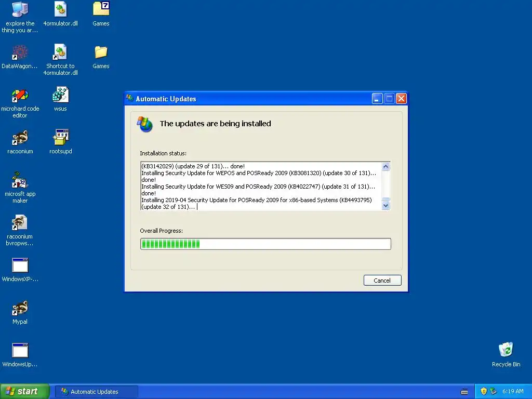Screen dimensions: 532x399
Task: Click the KB4022747 update log line
Action: click(x=258, y=190)
